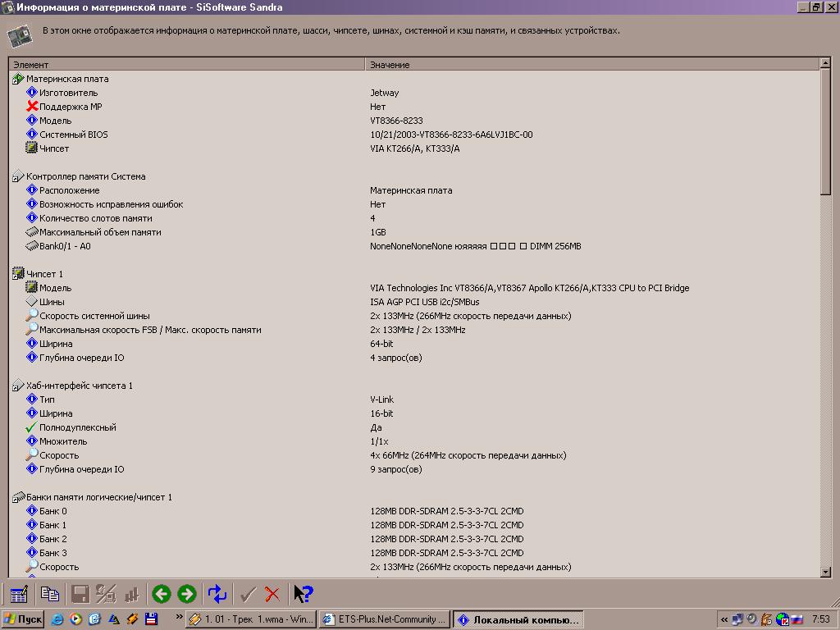
Task: Click the list scrollbar down arrow
Action: [826, 572]
